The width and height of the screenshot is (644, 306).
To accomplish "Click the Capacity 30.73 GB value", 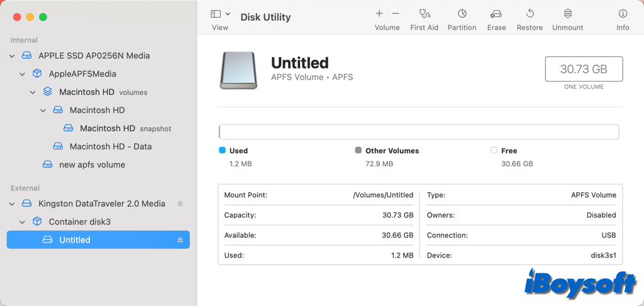I will point(397,215).
